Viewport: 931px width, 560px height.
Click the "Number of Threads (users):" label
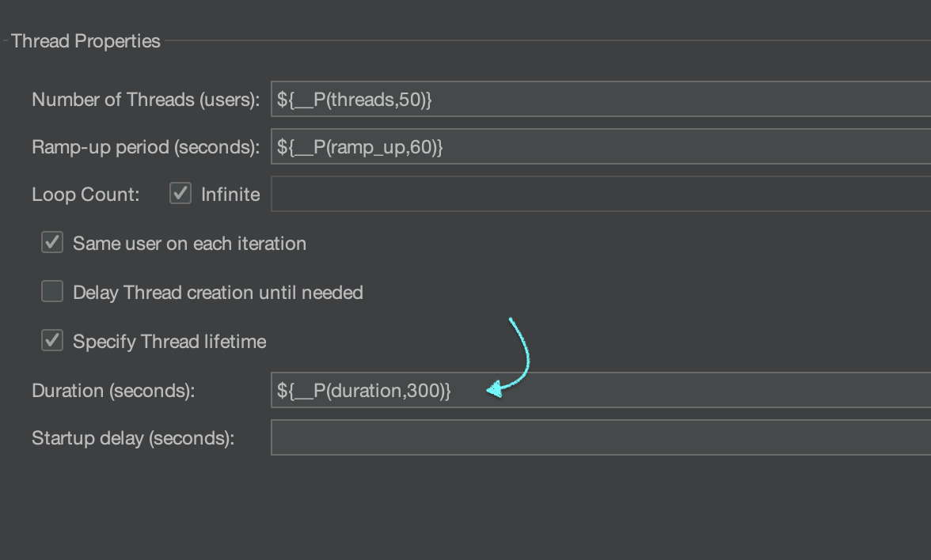coord(146,100)
